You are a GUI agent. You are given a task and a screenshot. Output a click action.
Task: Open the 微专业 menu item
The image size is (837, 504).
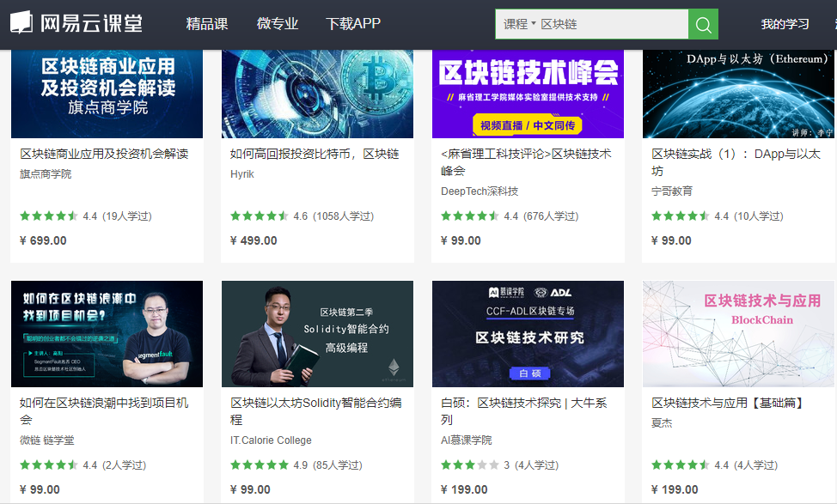277,23
